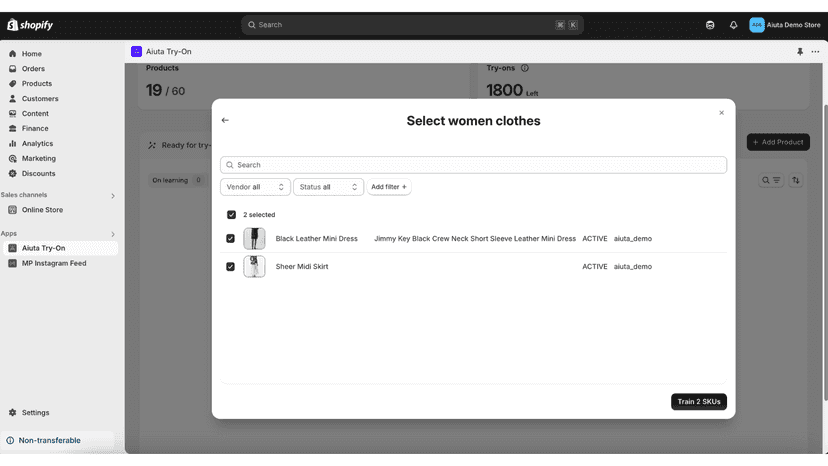Open Customers in the sidebar
Viewport: 828px width, 466px height.
[40, 99]
